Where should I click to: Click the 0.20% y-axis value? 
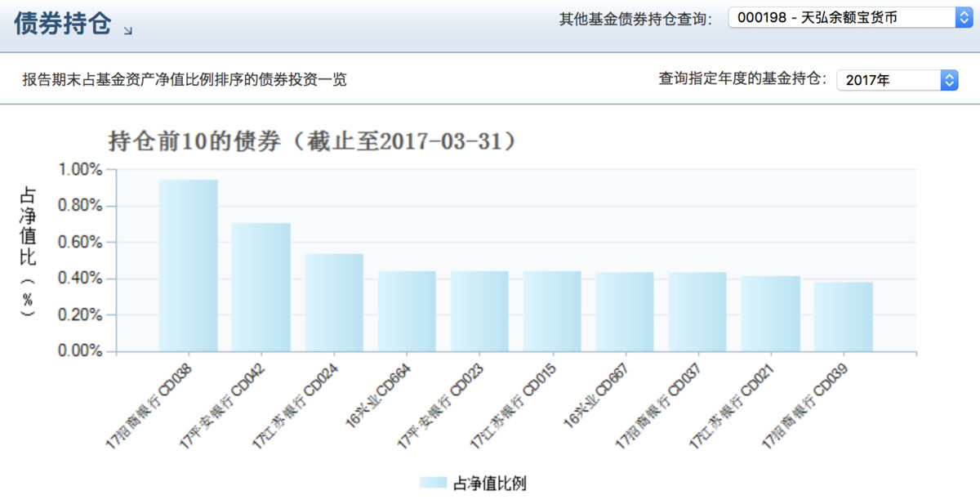(80, 315)
